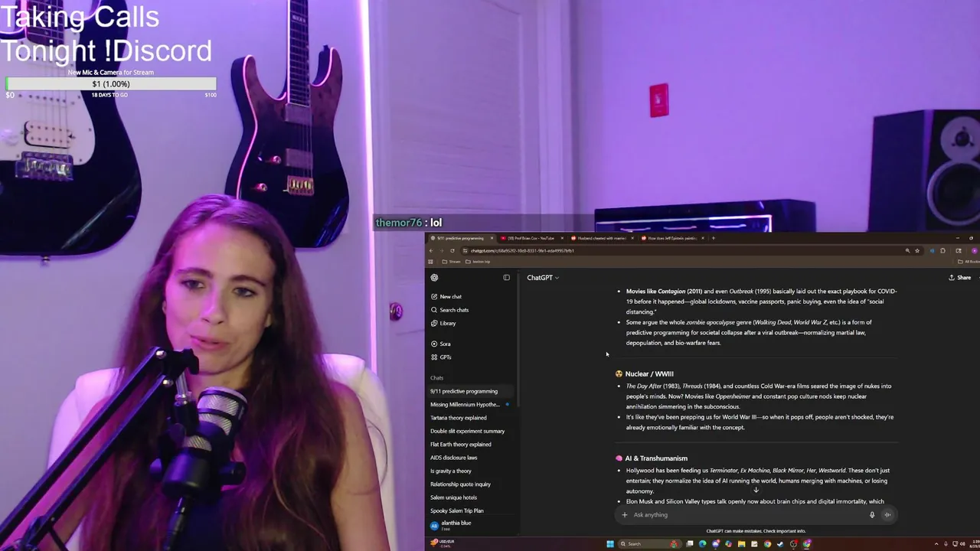Viewport: 980px width, 551px height.
Task: Open the ChatGPT model selector dropdown
Action: 543,278
